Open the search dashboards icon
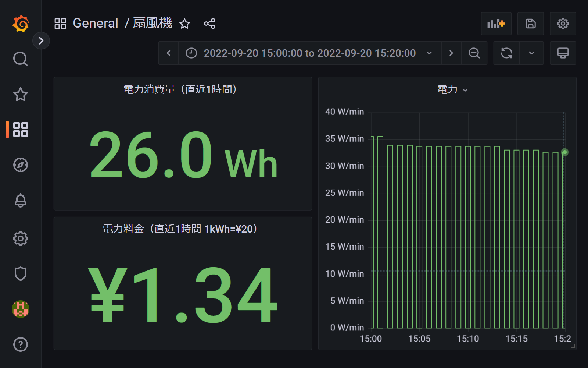 [x=21, y=59]
